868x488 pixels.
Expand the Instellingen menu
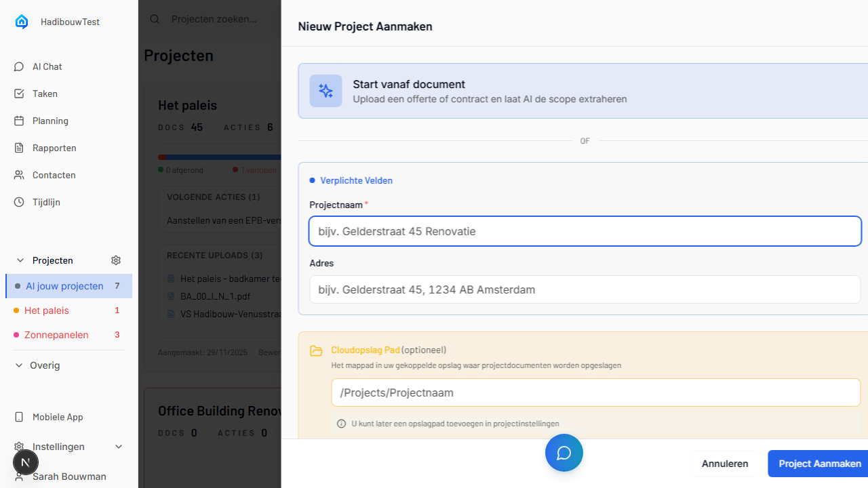click(x=119, y=447)
